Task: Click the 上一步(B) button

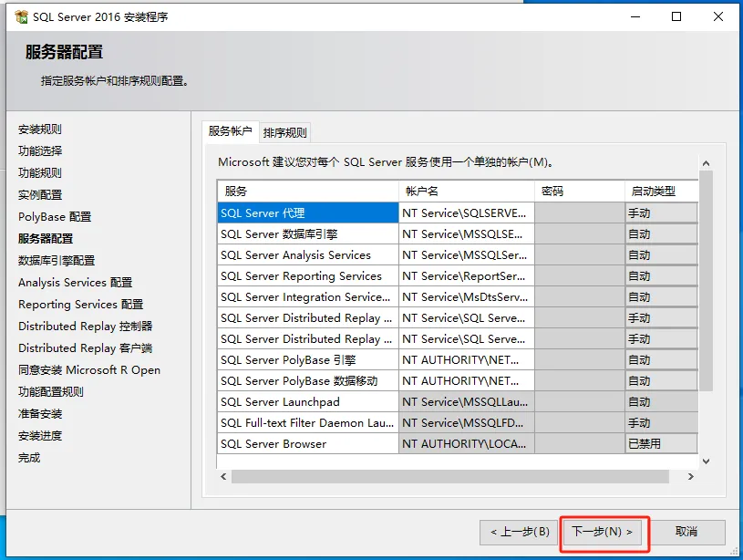Action: [x=519, y=532]
